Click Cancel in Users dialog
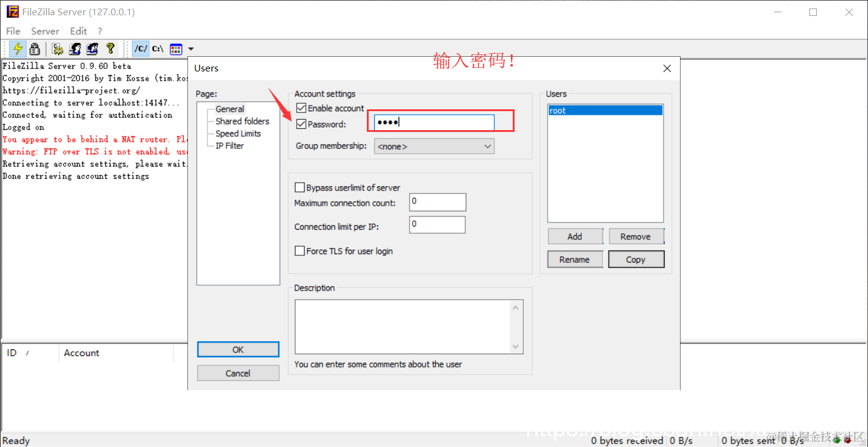The image size is (868, 447). (x=238, y=373)
